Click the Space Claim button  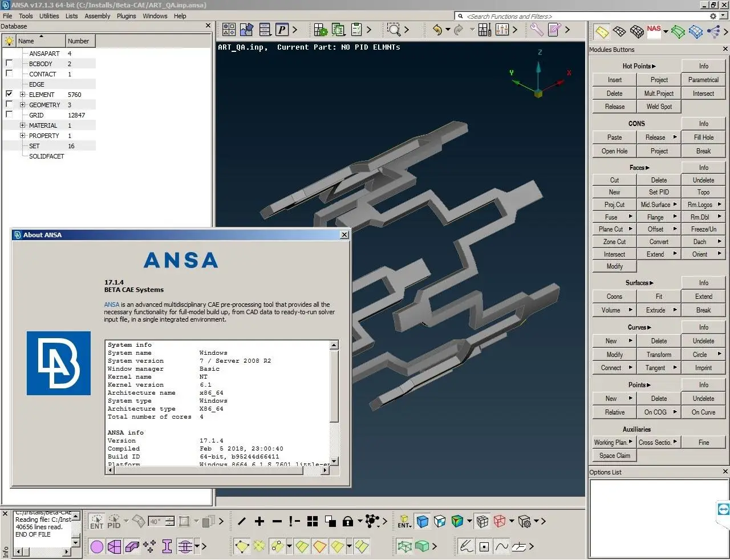click(614, 456)
